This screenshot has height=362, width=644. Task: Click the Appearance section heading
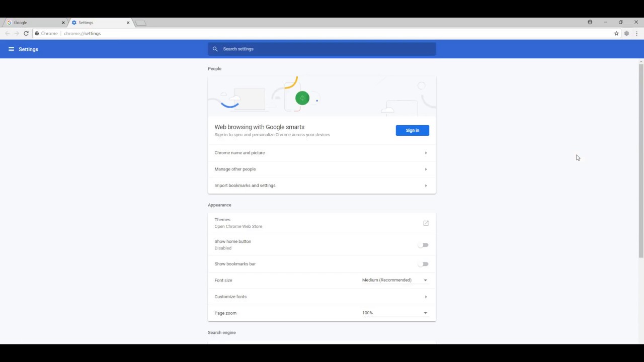pos(220,205)
